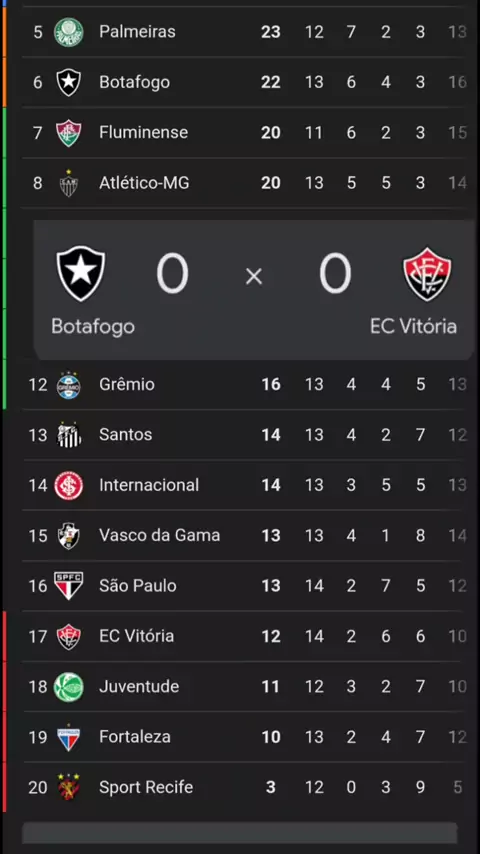Select the Fluminense team badge
This screenshot has width=480, height=854.
[69, 133]
